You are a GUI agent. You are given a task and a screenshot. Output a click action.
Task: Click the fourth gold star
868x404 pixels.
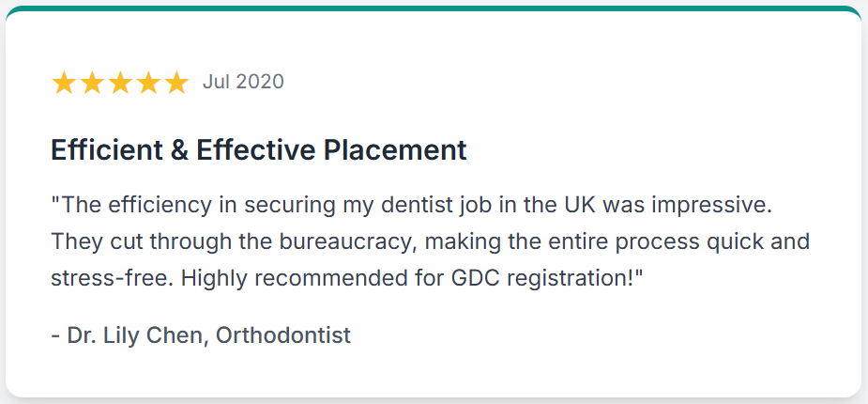[x=148, y=83]
